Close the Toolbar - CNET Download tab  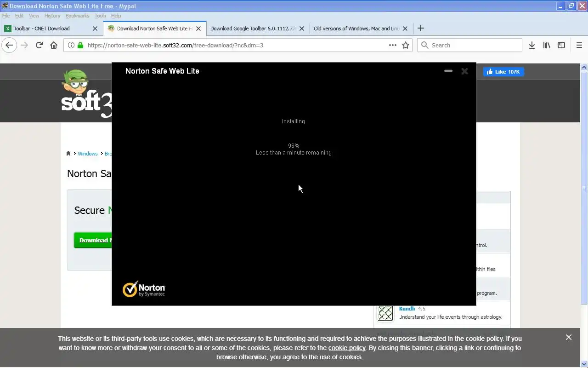pyautogui.click(x=95, y=29)
